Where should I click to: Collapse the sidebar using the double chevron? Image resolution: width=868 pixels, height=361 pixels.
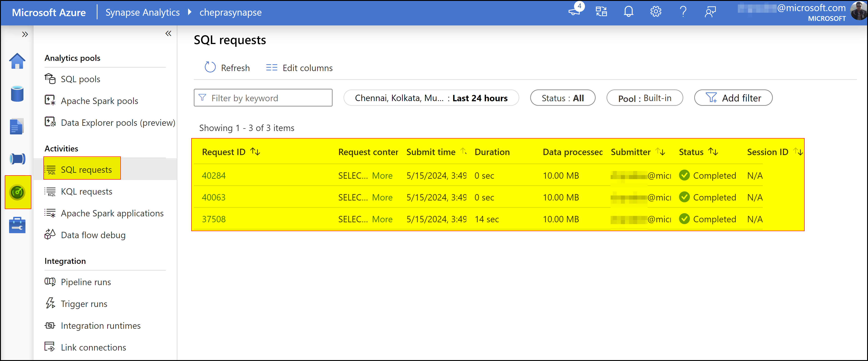[169, 33]
